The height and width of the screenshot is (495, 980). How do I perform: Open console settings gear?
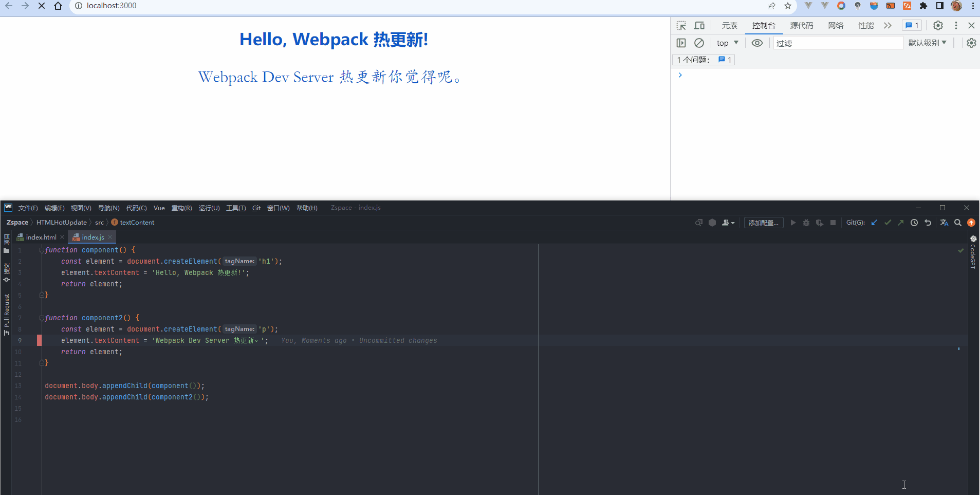[x=971, y=43]
